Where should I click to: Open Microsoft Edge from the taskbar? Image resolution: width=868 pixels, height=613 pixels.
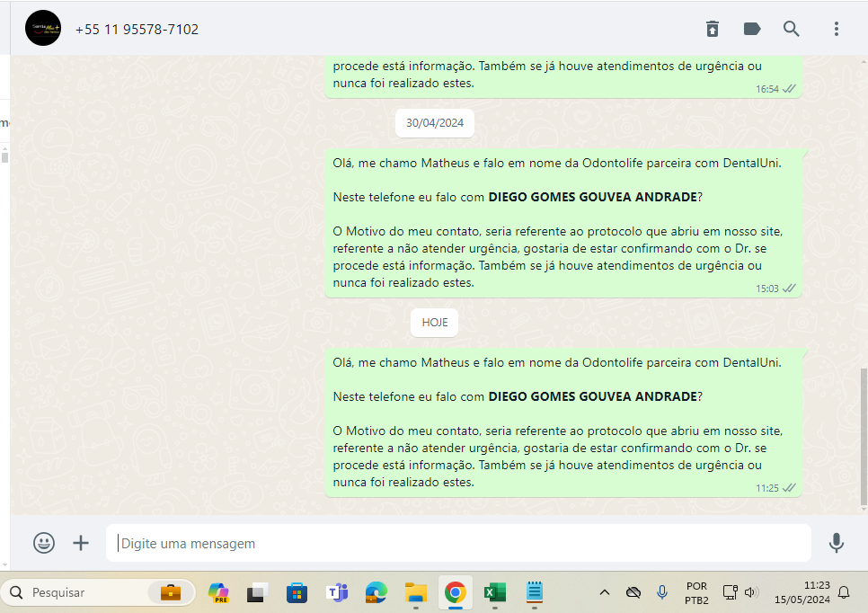click(x=376, y=592)
